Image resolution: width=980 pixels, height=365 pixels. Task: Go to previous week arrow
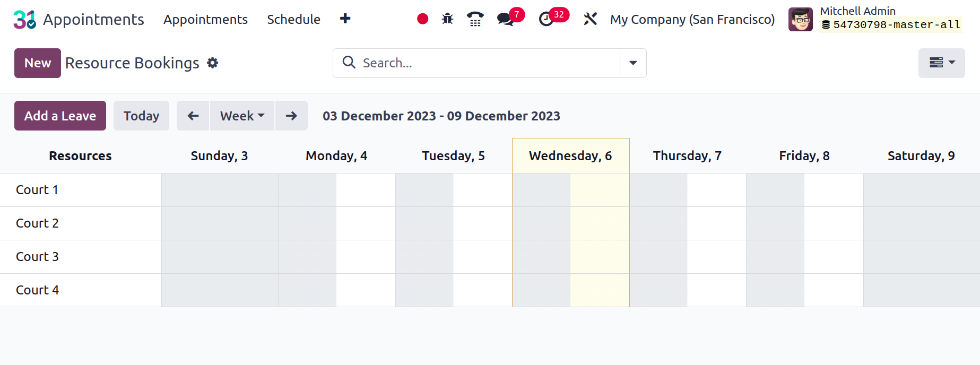193,116
